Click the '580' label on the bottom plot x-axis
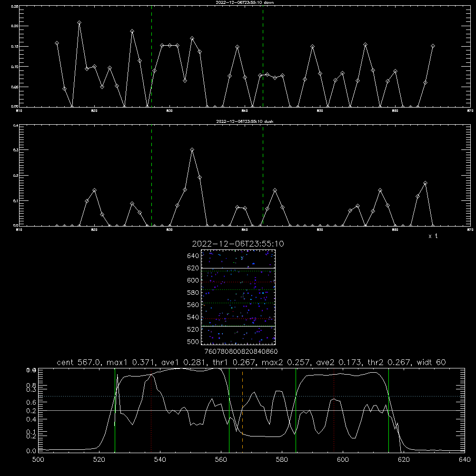Image resolution: width=476 pixels, height=476 pixels. point(282,459)
